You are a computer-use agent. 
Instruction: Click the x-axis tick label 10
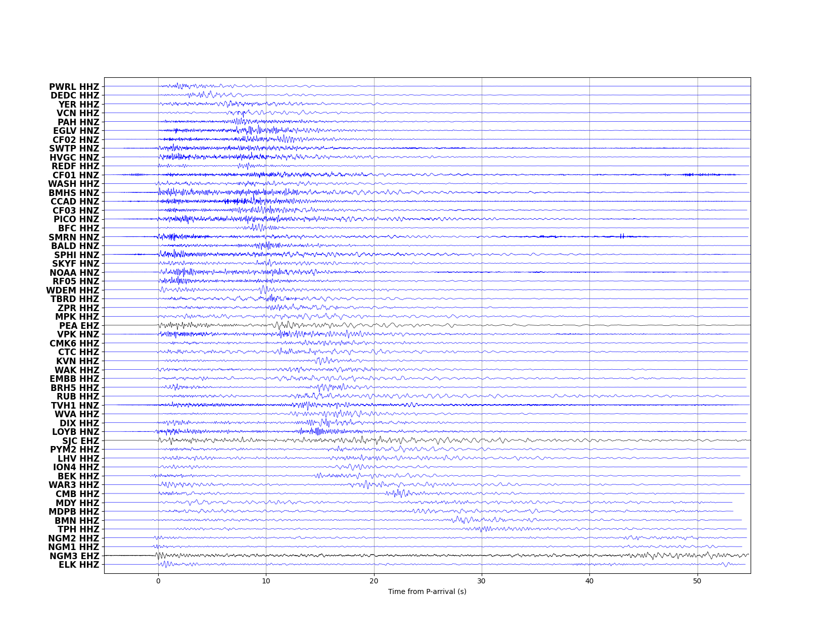(x=266, y=581)
